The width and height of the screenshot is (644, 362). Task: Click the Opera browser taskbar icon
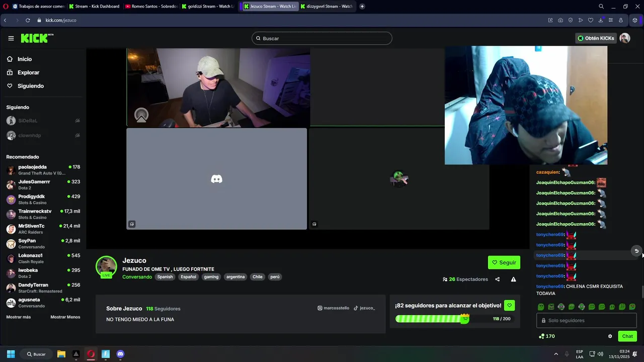click(91, 354)
